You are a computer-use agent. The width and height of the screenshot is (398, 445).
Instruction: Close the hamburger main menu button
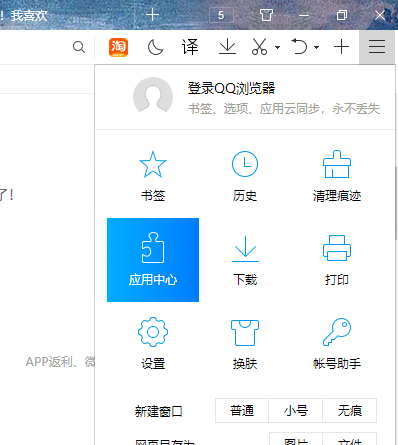tap(377, 47)
